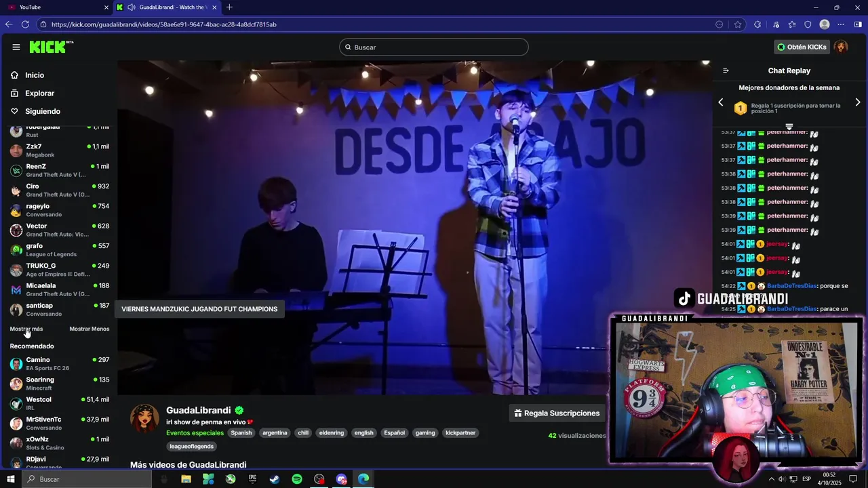Click the Buscar search field on Kick
Screen dimensions: 868x488
click(x=434, y=47)
